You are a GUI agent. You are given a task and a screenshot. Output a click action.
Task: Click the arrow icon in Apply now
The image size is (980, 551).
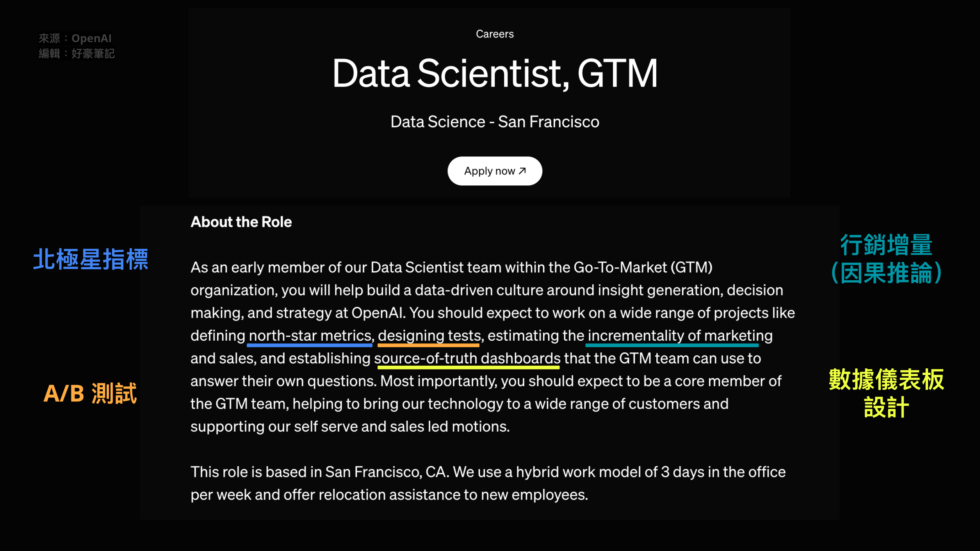click(x=522, y=171)
